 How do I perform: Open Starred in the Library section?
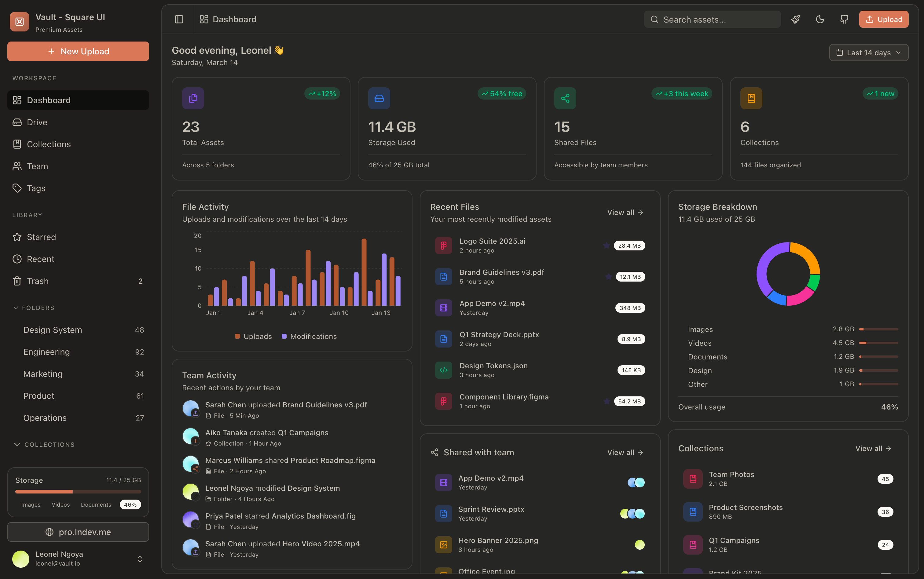click(41, 237)
